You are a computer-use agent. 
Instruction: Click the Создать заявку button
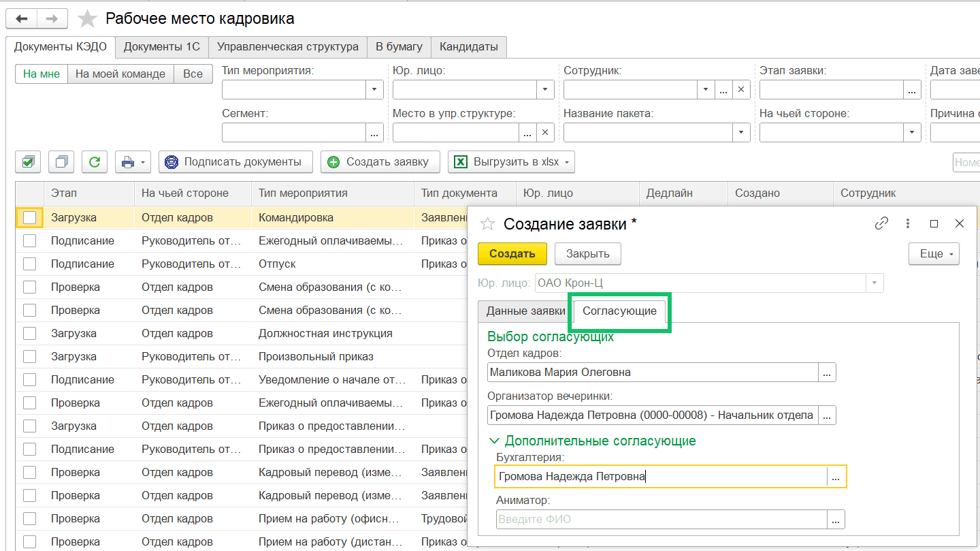pos(380,162)
